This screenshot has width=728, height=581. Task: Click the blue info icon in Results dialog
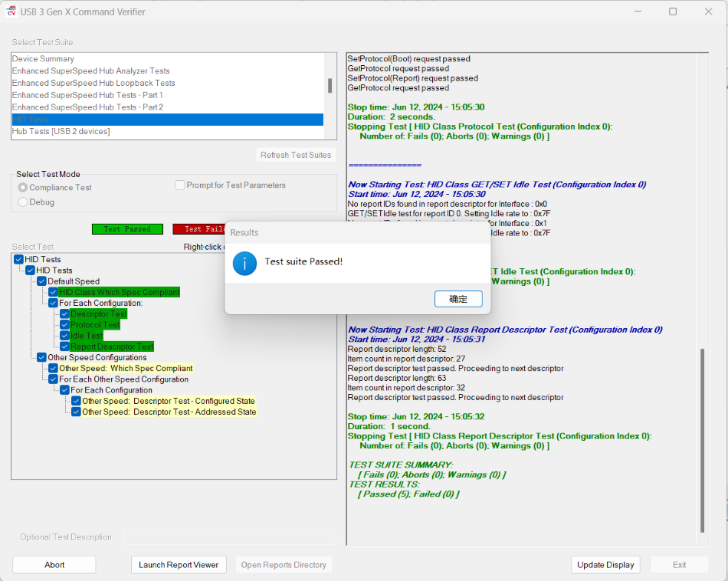pos(244,264)
